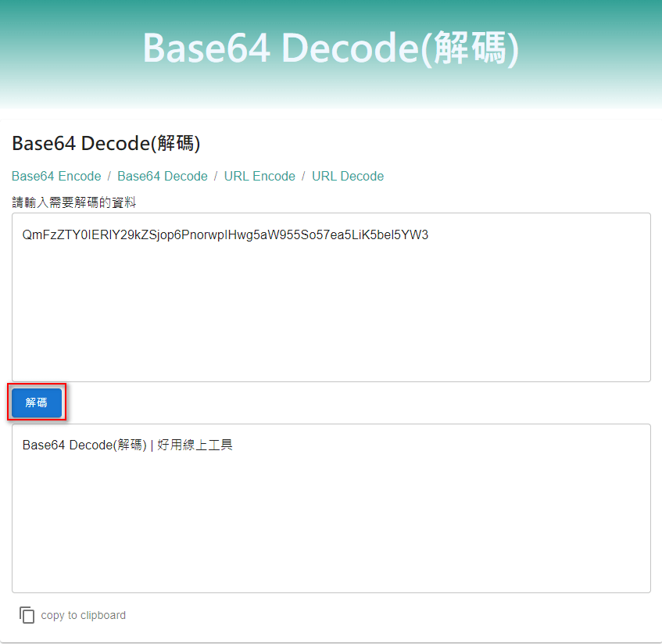662x644 pixels.
Task: Select the copy icon below the output box
Action: [27, 615]
